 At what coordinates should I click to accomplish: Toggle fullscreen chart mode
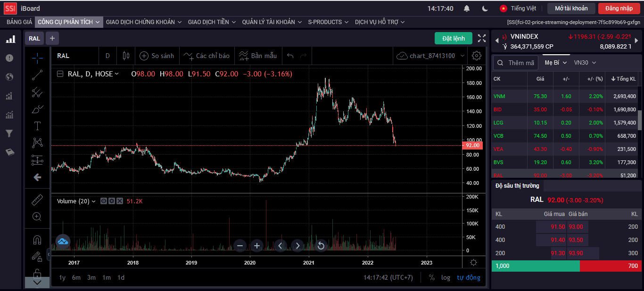click(x=482, y=38)
